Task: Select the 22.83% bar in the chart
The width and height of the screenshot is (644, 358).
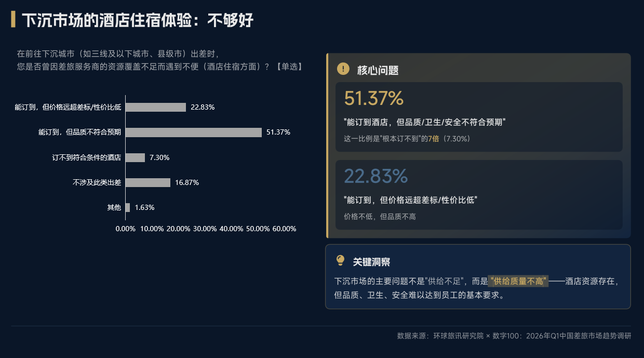Action: [156, 108]
